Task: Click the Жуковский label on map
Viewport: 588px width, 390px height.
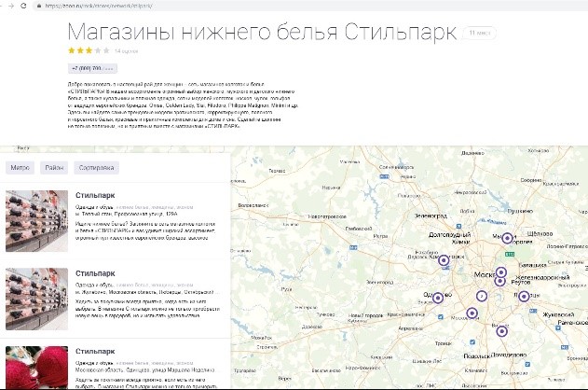Action: (558, 314)
